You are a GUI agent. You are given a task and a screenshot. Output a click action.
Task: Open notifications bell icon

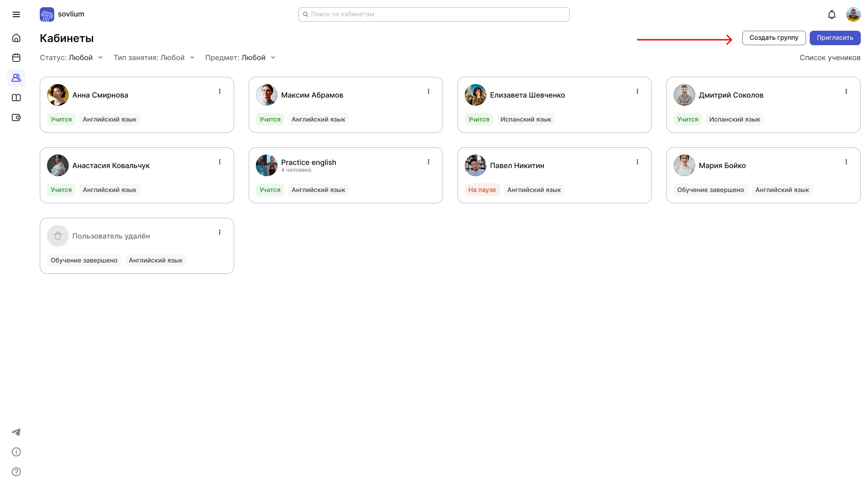coord(832,14)
